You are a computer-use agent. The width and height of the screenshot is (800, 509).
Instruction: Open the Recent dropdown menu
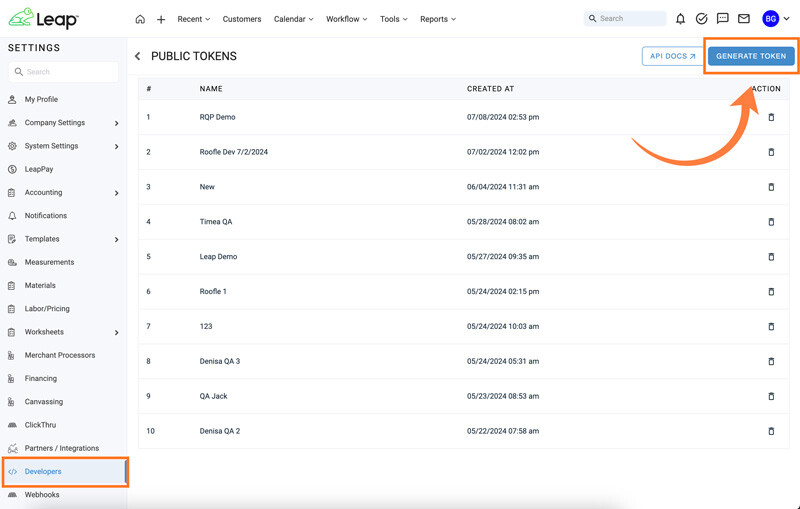193,19
